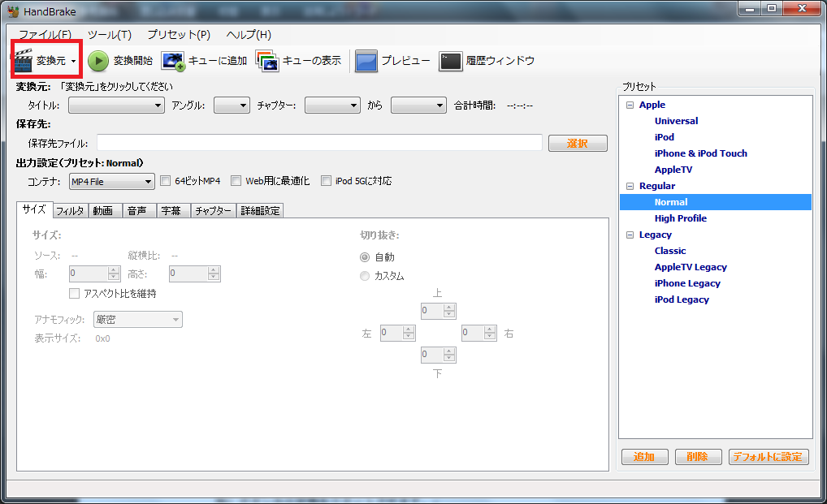Open the アナモフィック 厳密 dropdown

[137, 320]
